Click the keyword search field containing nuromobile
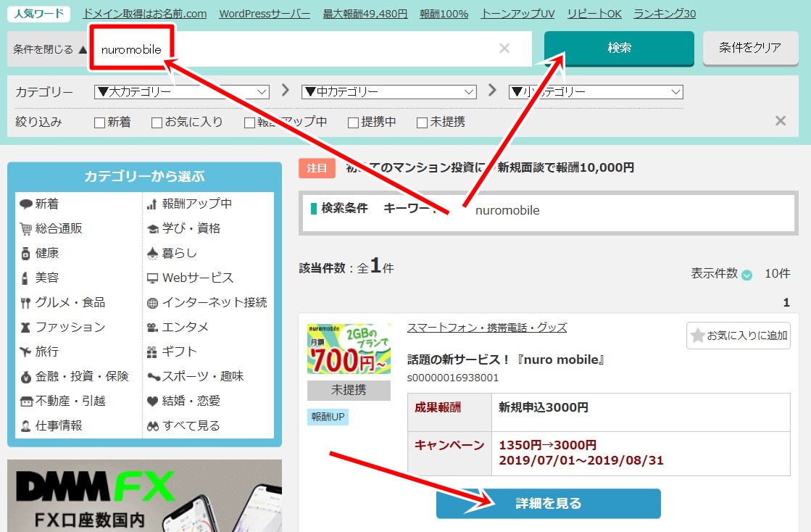Image resolution: width=811 pixels, height=532 pixels. coord(312,49)
